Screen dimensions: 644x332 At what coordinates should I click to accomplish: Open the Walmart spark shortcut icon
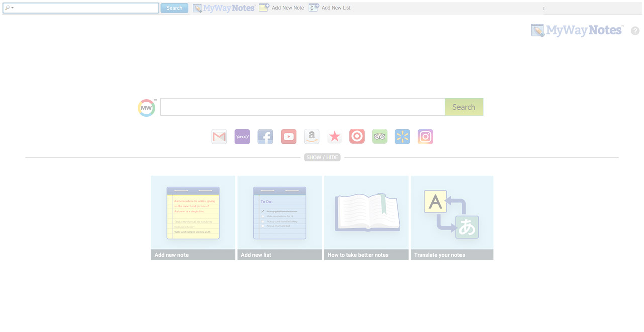[x=402, y=137]
